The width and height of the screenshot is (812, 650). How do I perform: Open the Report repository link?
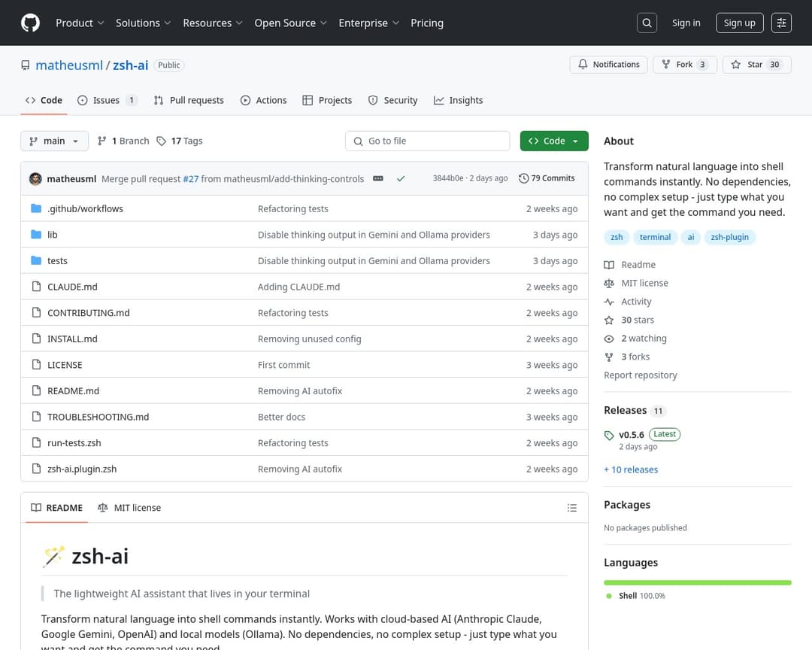click(641, 375)
